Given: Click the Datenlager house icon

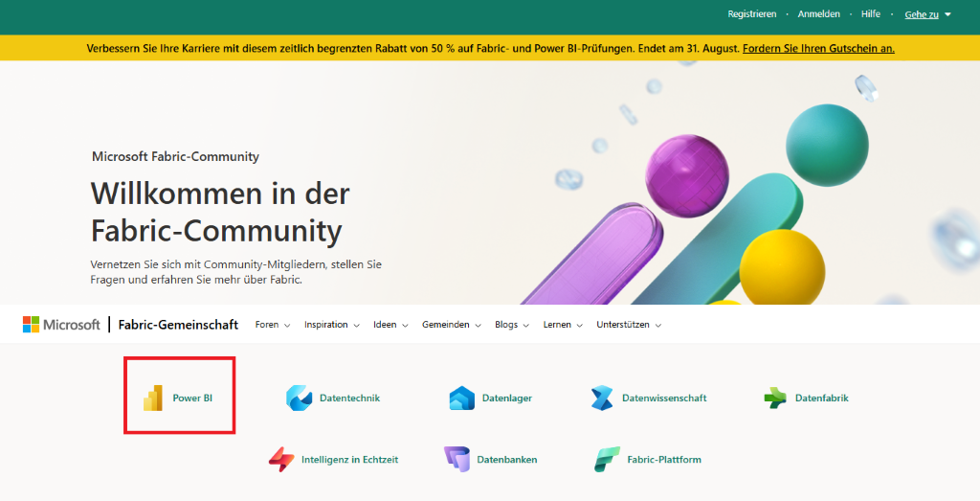Looking at the screenshot, I should point(462,398).
